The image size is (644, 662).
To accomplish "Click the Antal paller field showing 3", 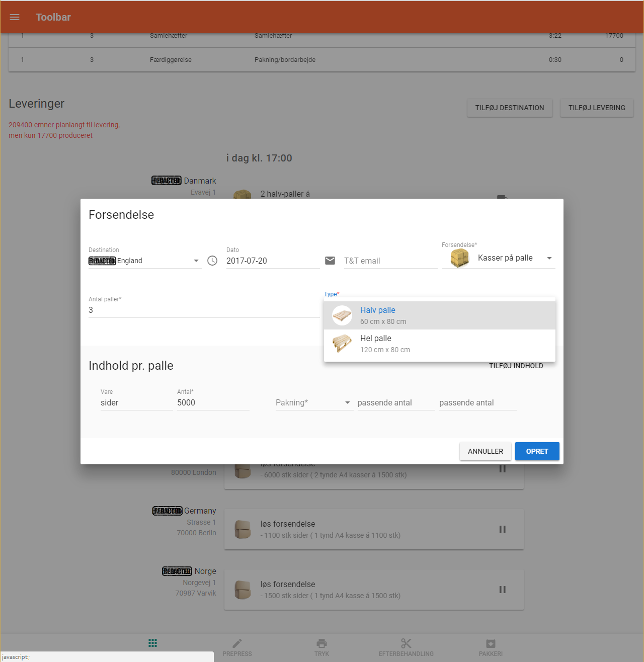I will point(204,310).
